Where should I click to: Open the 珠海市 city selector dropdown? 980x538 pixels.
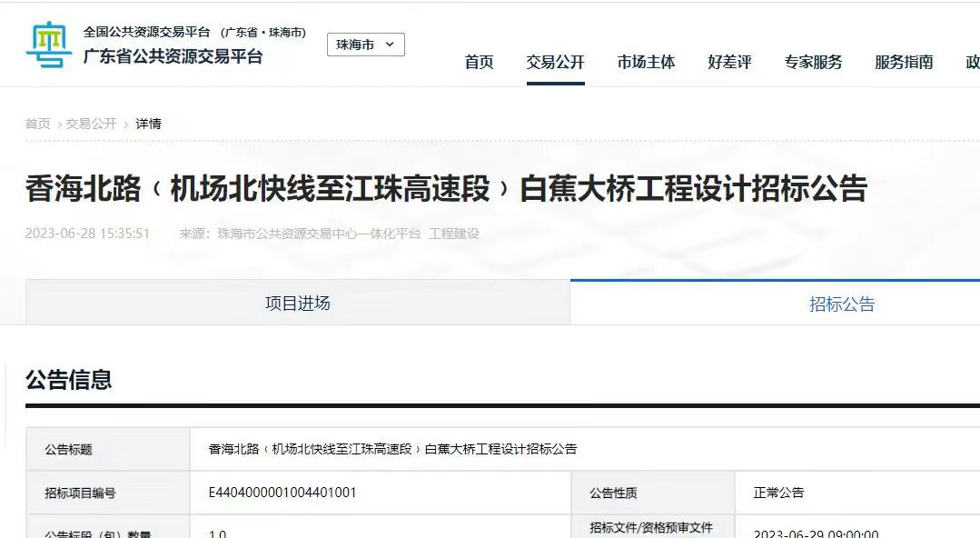[x=365, y=45]
